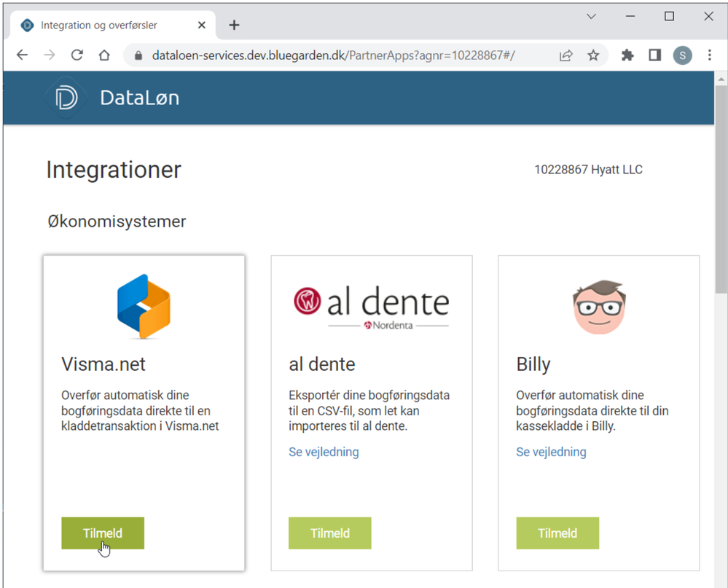
Task: Open the user profile avatar S
Action: [x=683, y=55]
